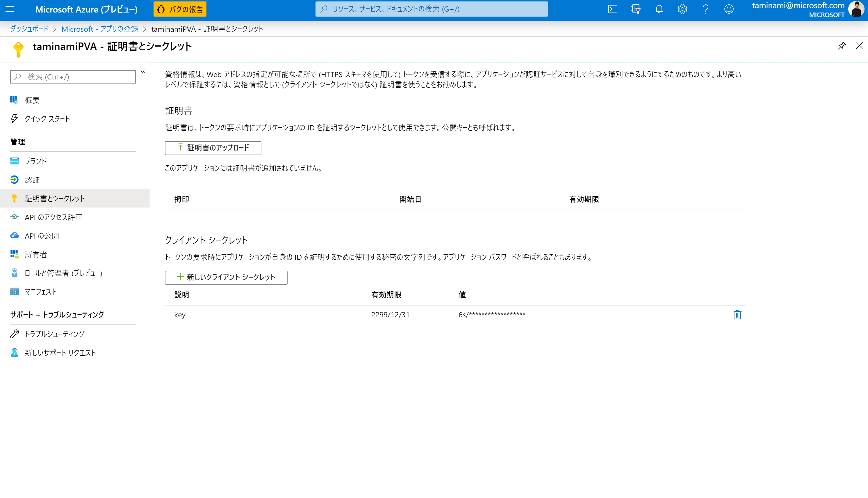Click the certificates 有効期限 column header

(x=584, y=199)
